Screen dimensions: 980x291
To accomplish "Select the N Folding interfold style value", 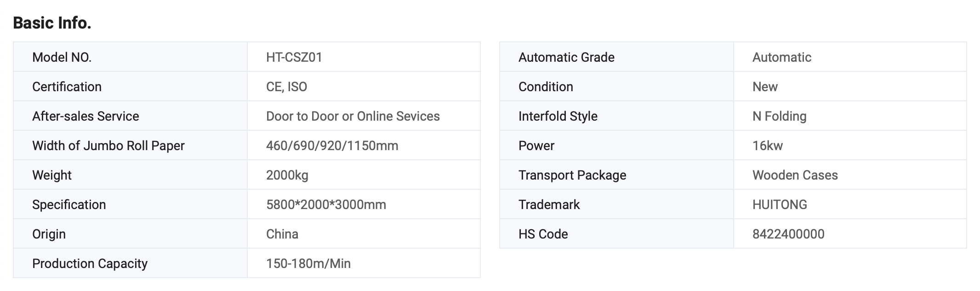I will tap(779, 116).
